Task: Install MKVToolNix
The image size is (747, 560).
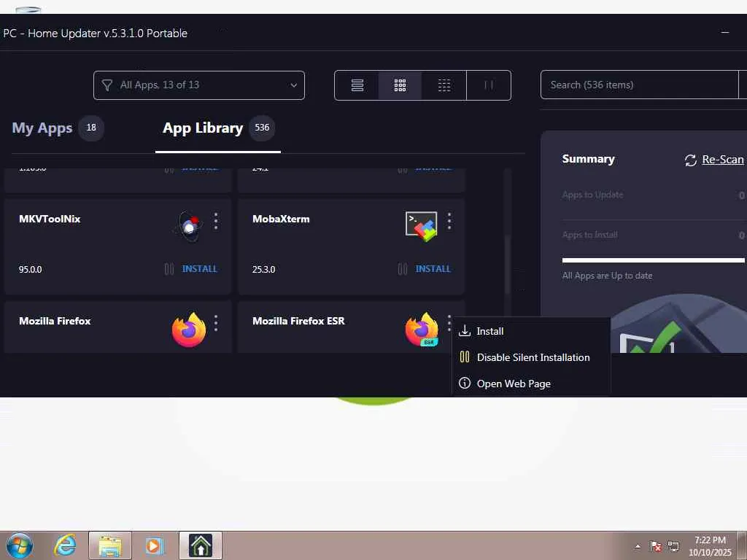Action: click(x=200, y=269)
